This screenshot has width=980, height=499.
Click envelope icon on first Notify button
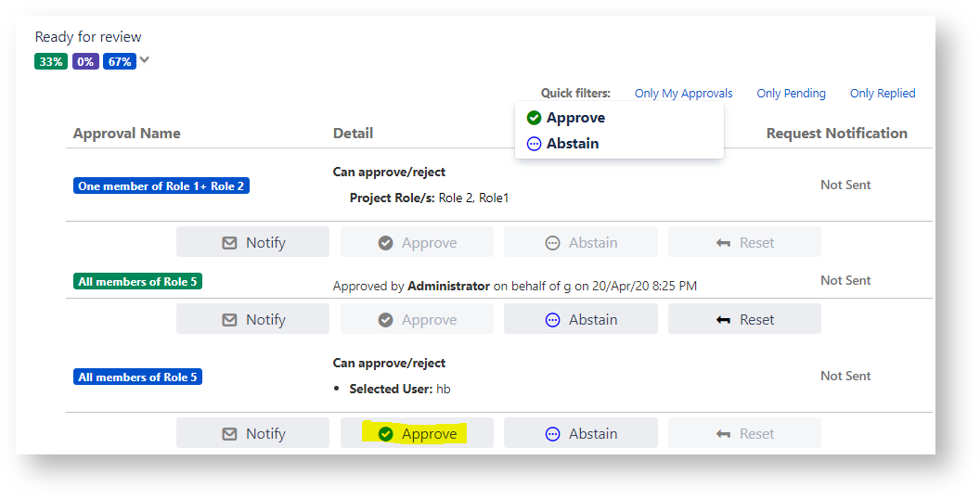point(229,243)
